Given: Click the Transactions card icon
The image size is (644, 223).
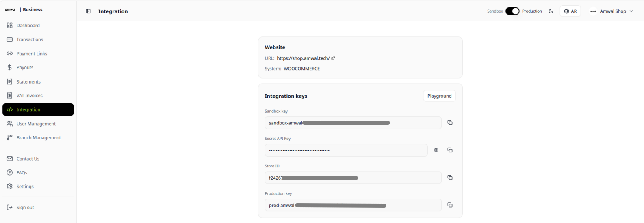Looking at the screenshot, I should point(10,39).
